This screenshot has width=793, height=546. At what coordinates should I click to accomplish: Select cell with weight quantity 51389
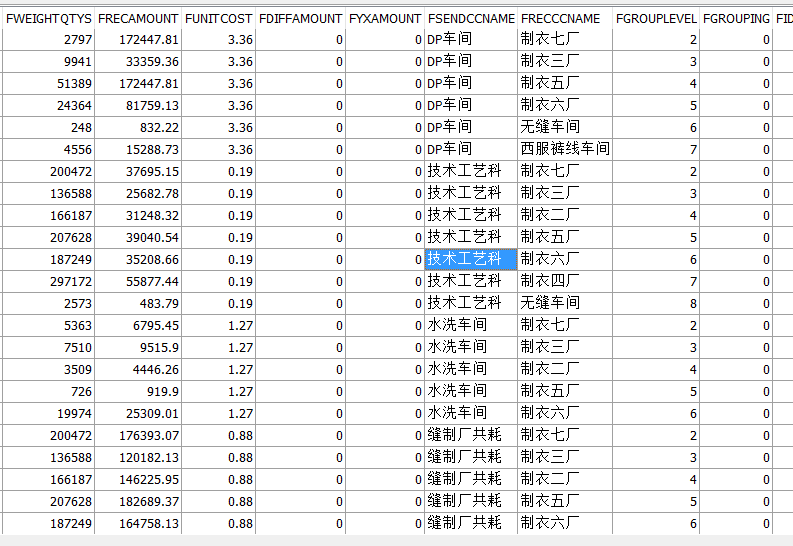pos(49,83)
